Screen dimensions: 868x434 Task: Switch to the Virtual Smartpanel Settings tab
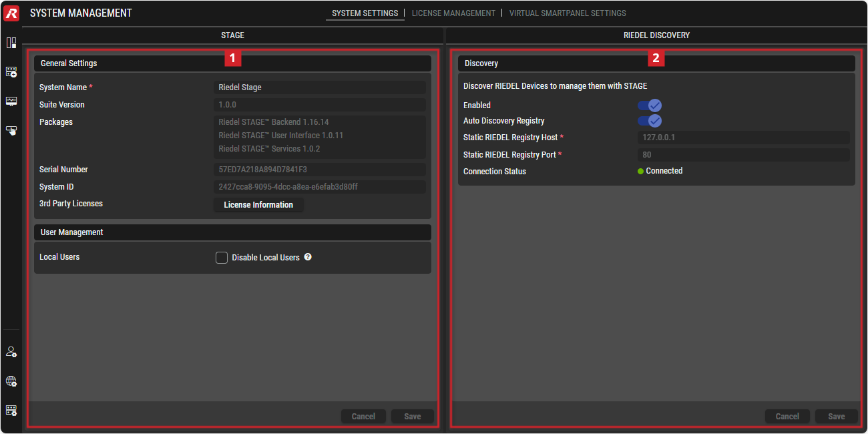[x=568, y=13]
